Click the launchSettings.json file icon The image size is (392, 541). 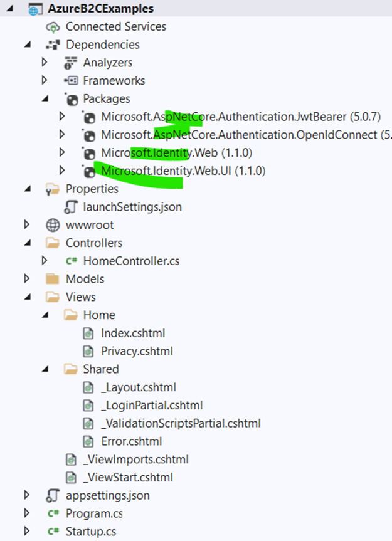pyautogui.click(x=71, y=207)
